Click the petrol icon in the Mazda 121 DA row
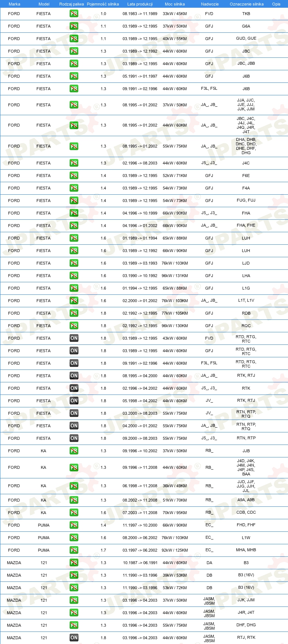Image resolution: width=288 pixels, height=644 pixels. pos(74,563)
